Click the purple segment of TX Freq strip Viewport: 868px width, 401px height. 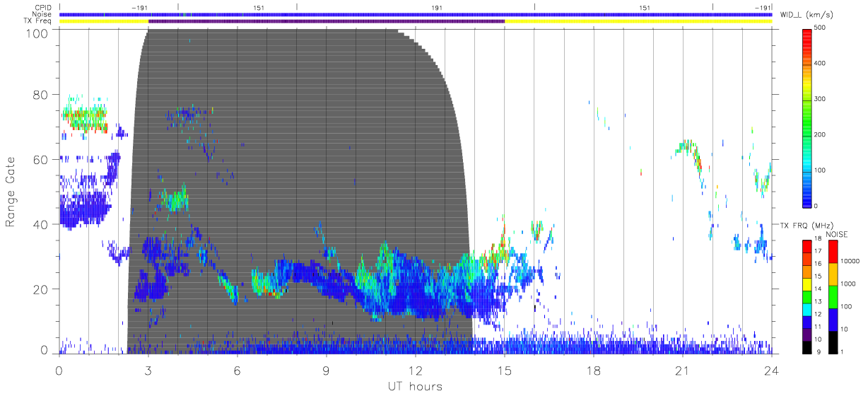tap(327, 21)
